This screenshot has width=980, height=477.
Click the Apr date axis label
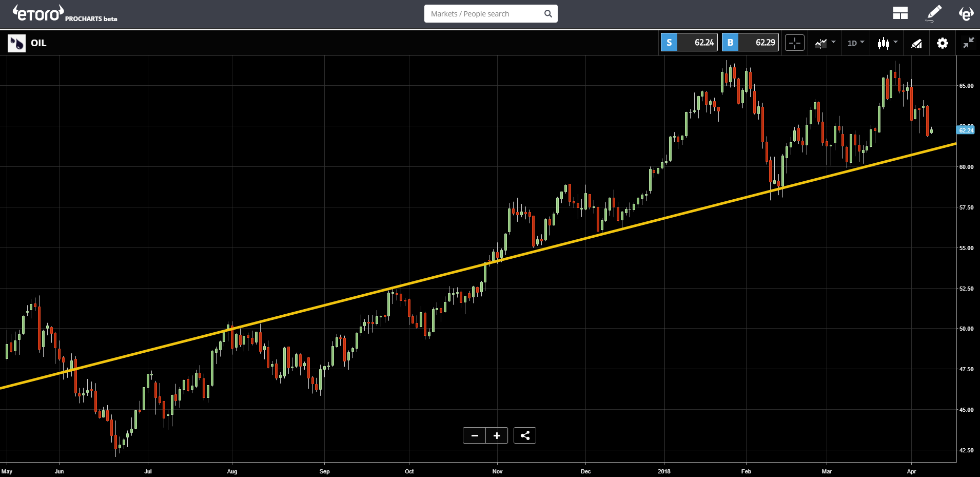(911, 471)
